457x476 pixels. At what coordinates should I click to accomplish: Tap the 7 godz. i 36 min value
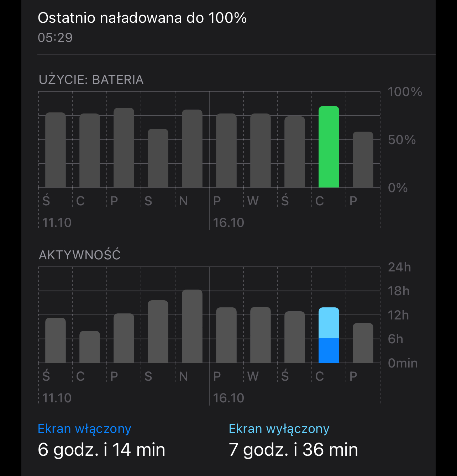click(293, 449)
